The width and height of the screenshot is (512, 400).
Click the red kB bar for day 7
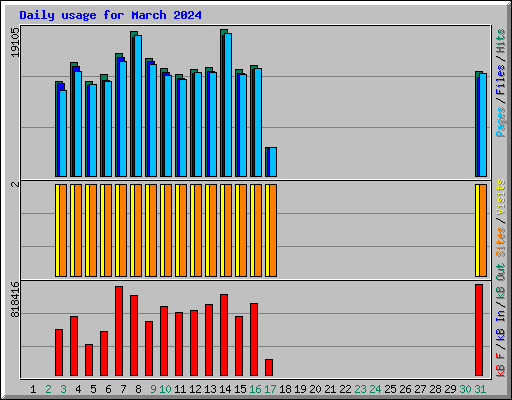(x=119, y=331)
